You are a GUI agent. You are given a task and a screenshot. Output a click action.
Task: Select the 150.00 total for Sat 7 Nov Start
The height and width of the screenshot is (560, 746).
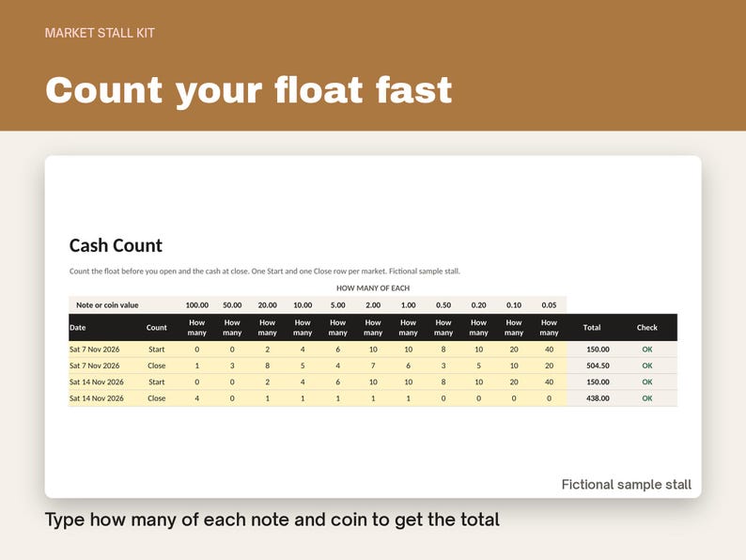click(598, 350)
